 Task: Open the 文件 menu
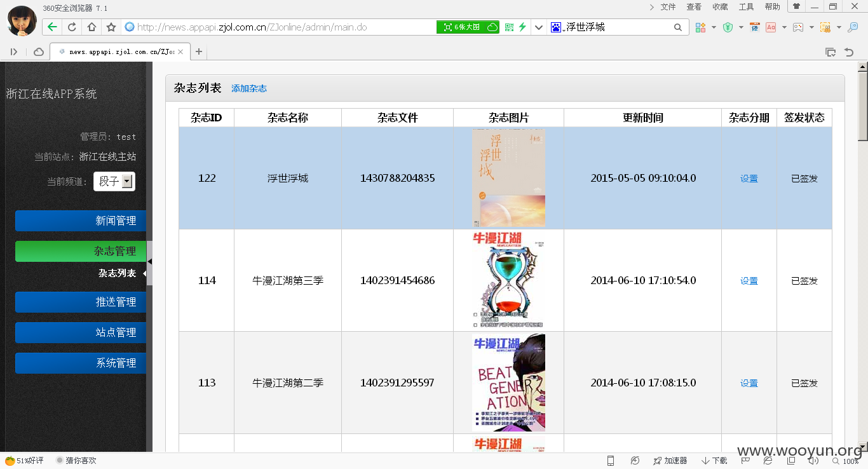point(668,7)
